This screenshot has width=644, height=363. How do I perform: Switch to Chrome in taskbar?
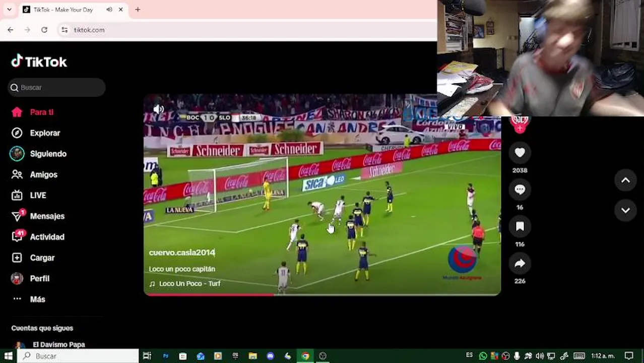click(305, 356)
